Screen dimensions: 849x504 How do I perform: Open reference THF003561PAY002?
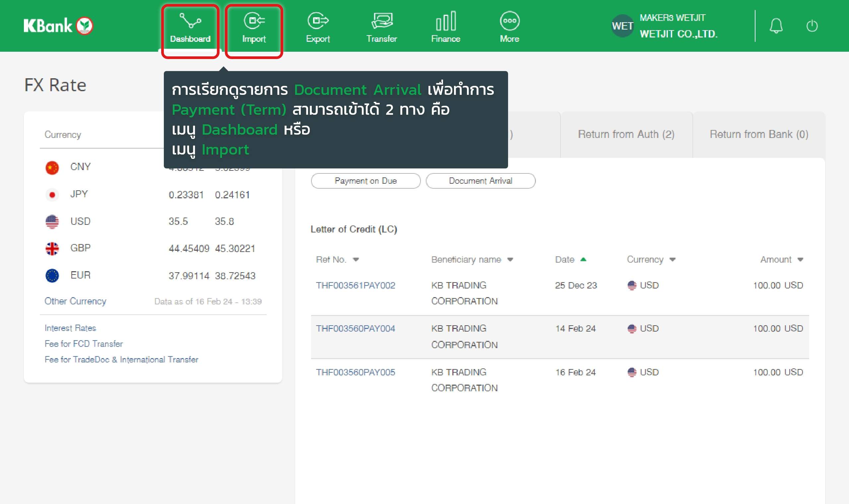(355, 285)
